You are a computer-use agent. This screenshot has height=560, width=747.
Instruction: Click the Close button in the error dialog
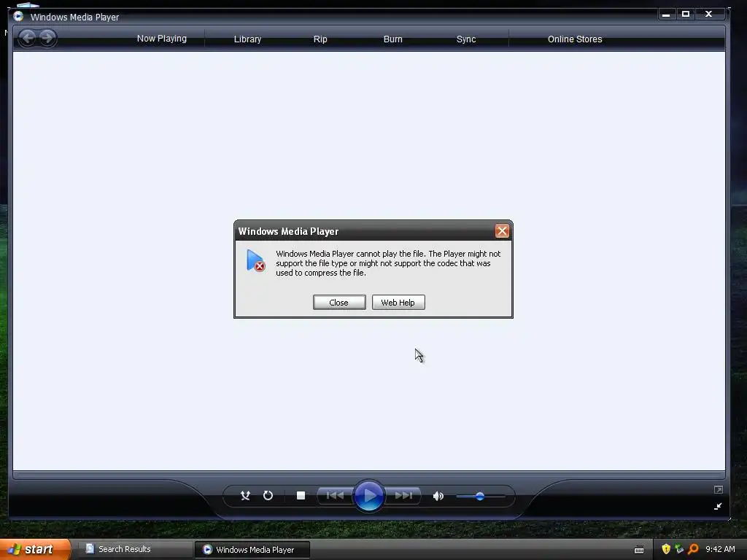click(x=339, y=303)
